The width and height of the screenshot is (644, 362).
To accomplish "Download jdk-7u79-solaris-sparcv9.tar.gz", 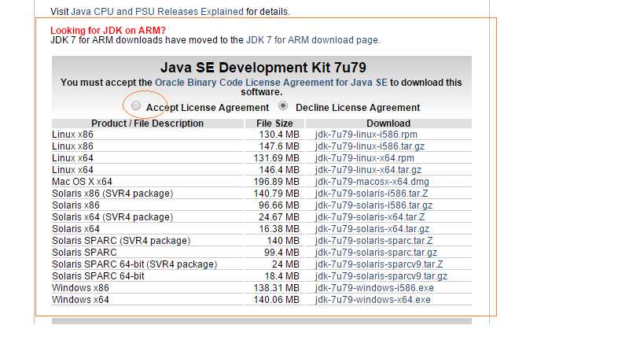I will [x=381, y=276].
